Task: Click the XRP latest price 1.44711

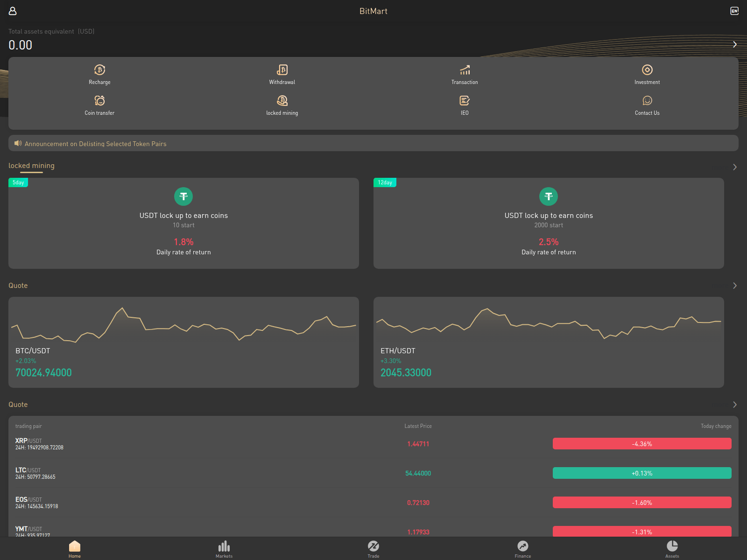Action: (418, 444)
